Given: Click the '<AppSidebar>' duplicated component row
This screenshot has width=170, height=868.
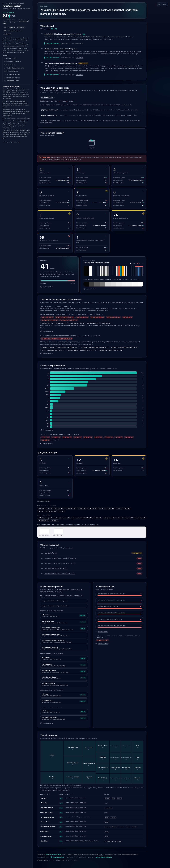Looking at the screenshot, I should (x=64, y=665).
